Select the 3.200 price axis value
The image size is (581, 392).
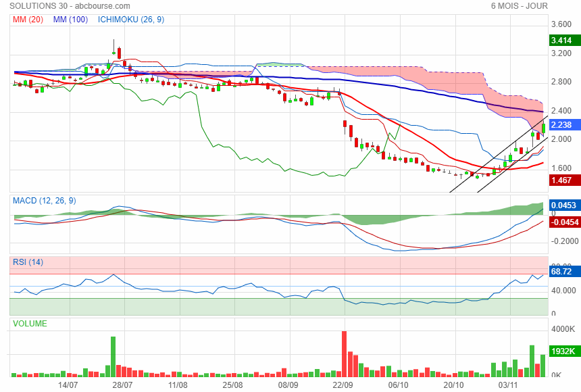pyautogui.click(x=561, y=53)
